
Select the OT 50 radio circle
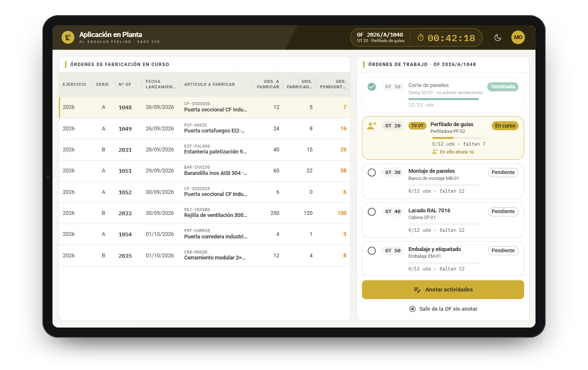click(x=372, y=251)
